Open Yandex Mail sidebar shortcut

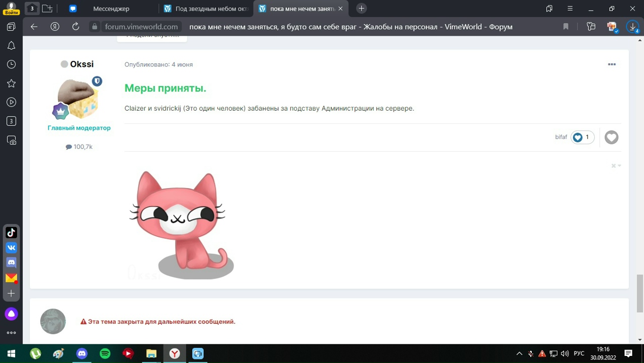pos(11,278)
